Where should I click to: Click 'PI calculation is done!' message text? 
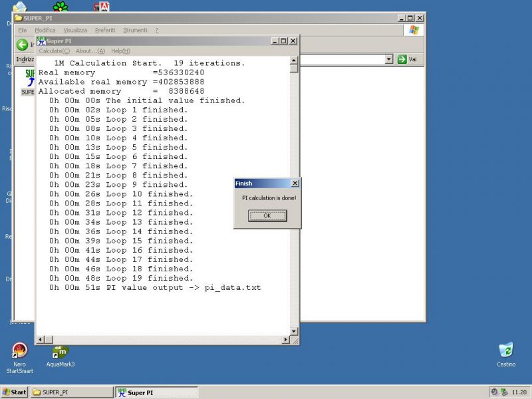tap(269, 198)
